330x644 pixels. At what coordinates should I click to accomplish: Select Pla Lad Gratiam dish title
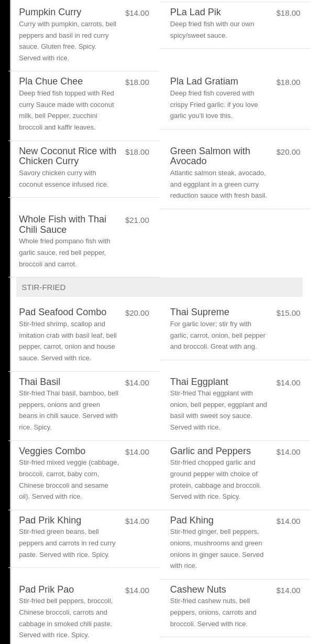[x=204, y=81]
